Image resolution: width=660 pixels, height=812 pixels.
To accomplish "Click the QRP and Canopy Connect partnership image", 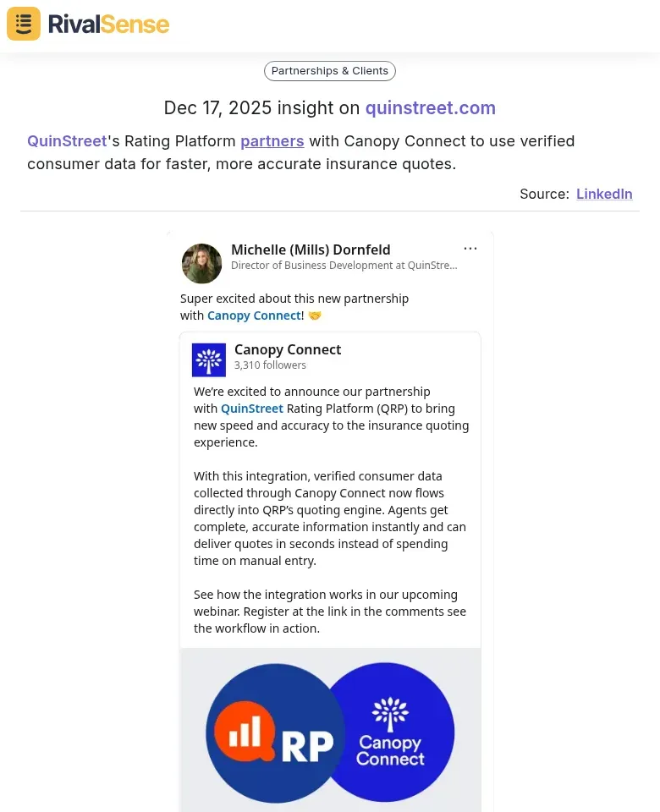I will coord(329,730).
